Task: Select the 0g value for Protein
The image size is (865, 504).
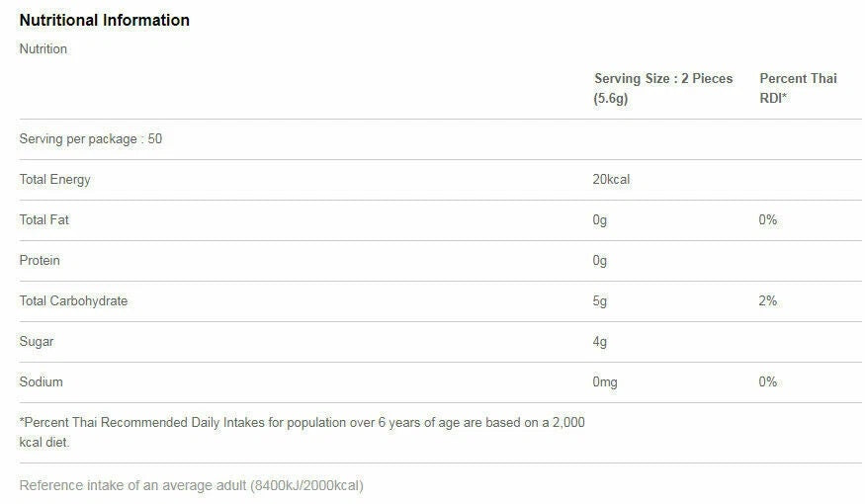Action: coord(600,261)
